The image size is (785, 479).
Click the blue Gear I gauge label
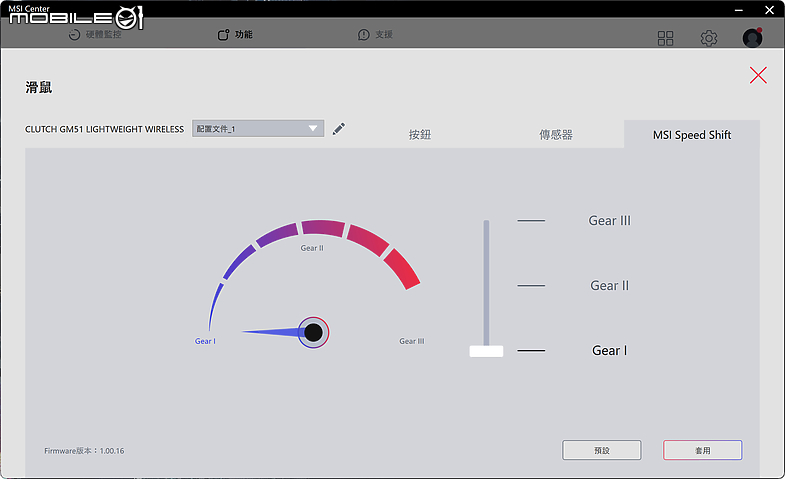pos(205,341)
